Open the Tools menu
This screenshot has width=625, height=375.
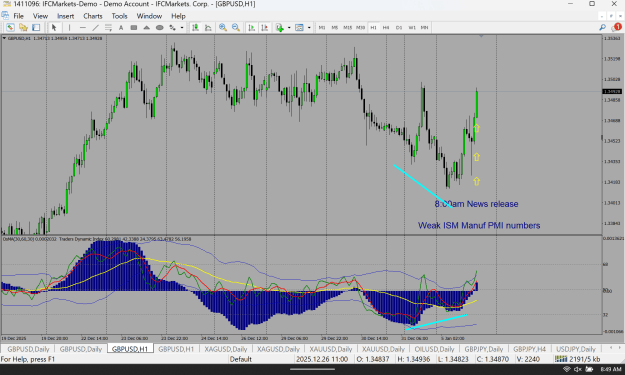click(x=119, y=16)
